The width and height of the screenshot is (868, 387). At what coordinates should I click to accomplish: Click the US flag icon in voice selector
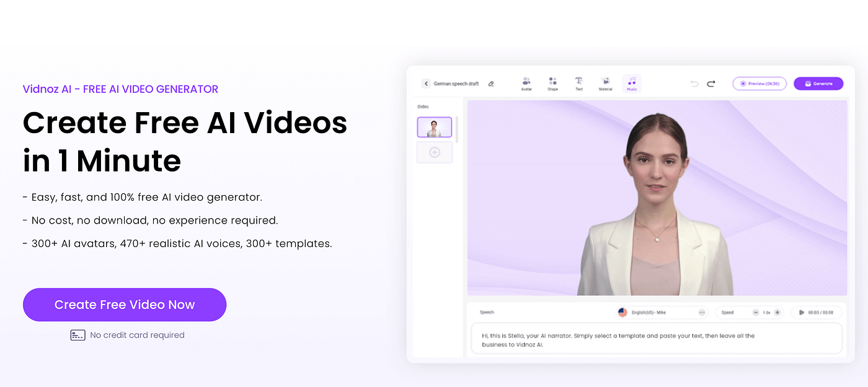[622, 313]
